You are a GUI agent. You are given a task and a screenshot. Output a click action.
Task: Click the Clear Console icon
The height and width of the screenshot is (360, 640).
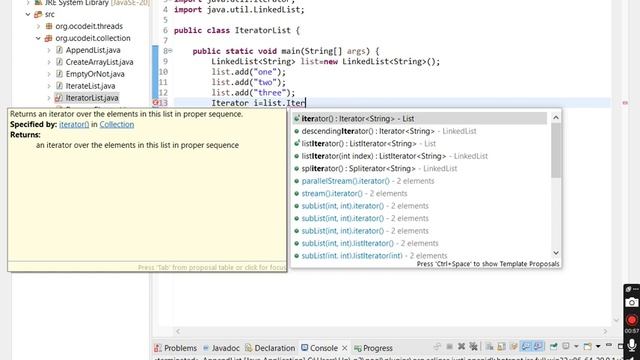(x=489, y=347)
